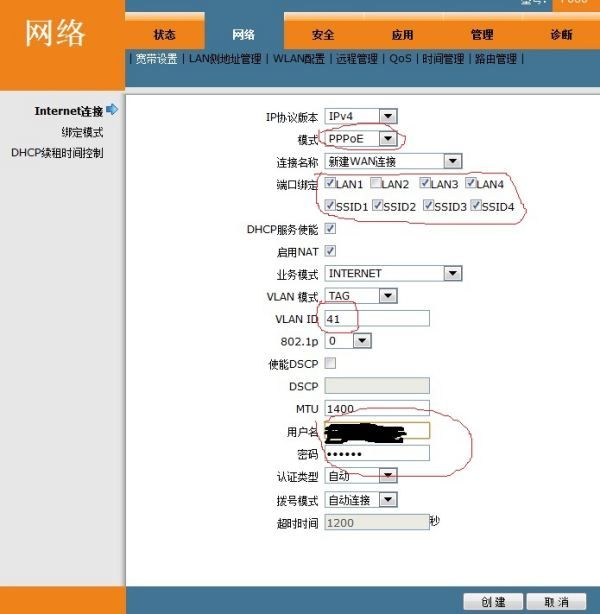Open the 认证类型 dropdown
This screenshot has width=600, height=614.
pyautogui.click(x=361, y=476)
